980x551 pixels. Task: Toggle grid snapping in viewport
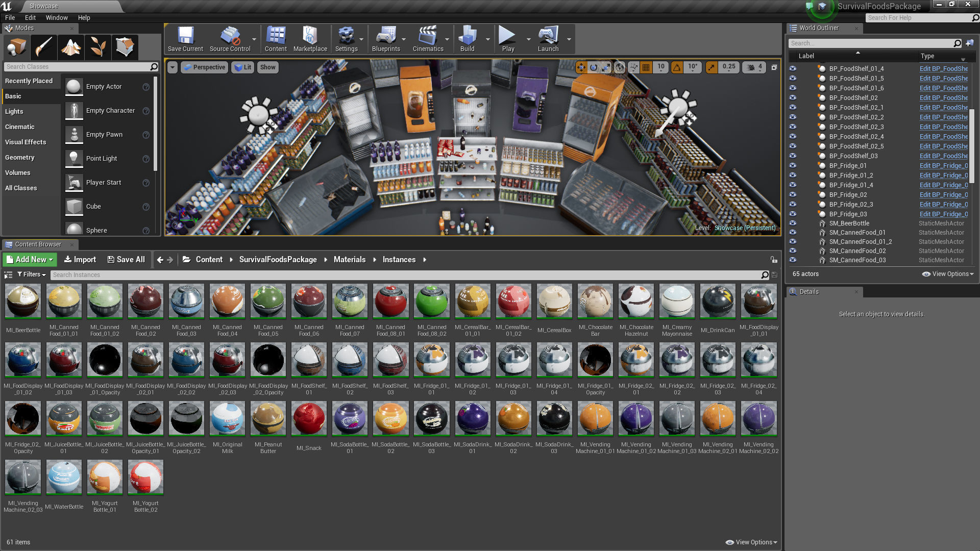(646, 67)
